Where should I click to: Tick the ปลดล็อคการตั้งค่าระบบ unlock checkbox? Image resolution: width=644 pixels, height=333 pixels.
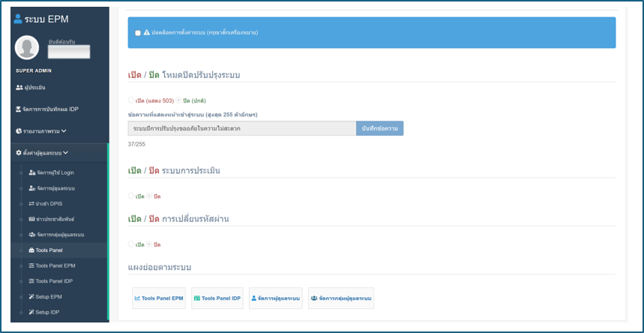point(138,33)
